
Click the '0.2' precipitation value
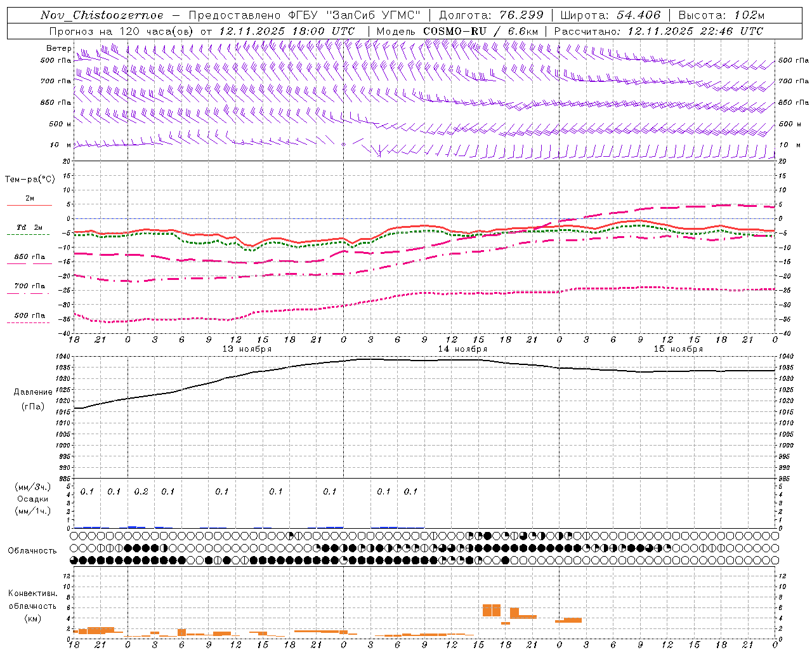pyautogui.click(x=141, y=492)
